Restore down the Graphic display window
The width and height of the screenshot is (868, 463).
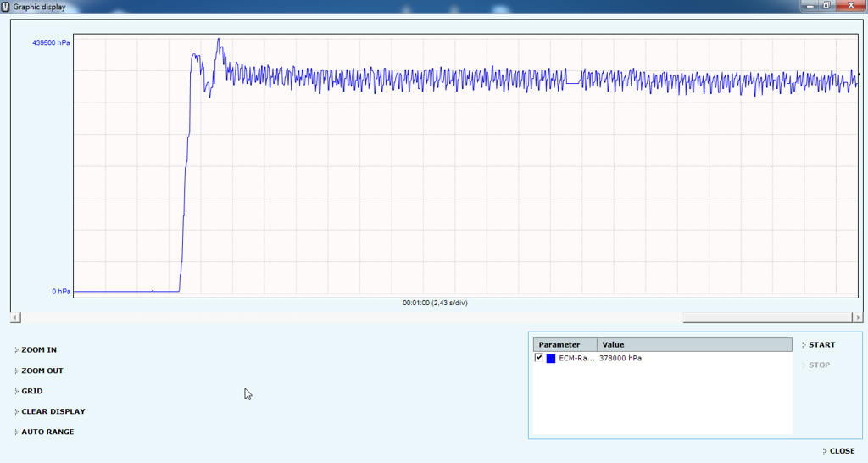[x=826, y=6]
